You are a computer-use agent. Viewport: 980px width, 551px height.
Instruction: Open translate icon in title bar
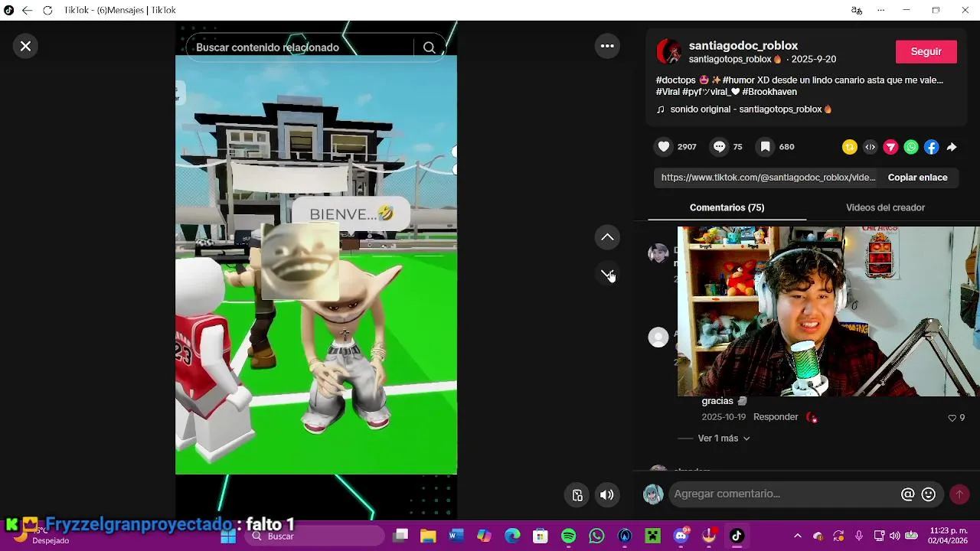(856, 10)
